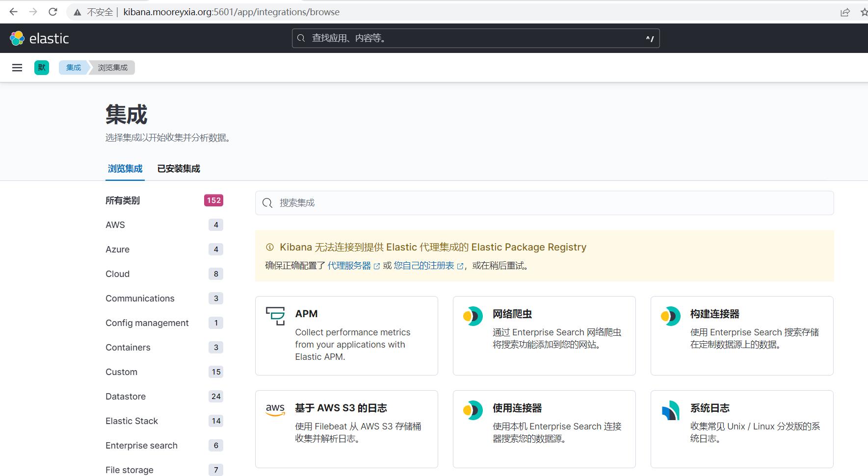The width and height of the screenshot is (868, 476).
Task: Click the 系统日志 card icon
Action: pyautogui.click(x=671, y=410)
